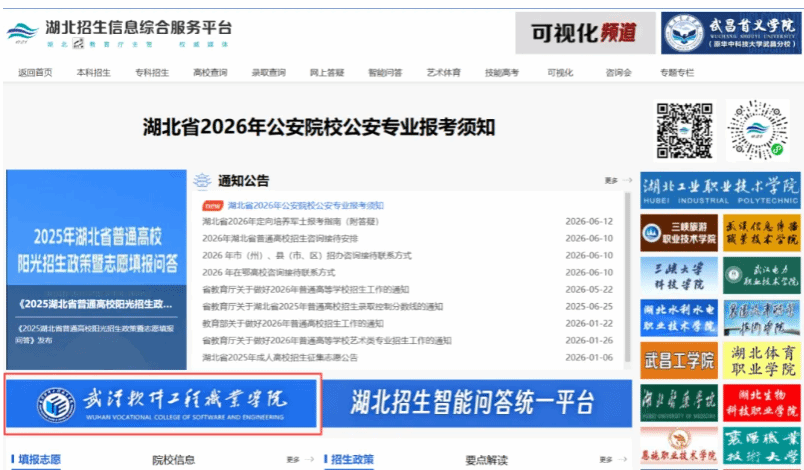Open the 湖北招生智能问答统一平台 banner

[475, 403]
